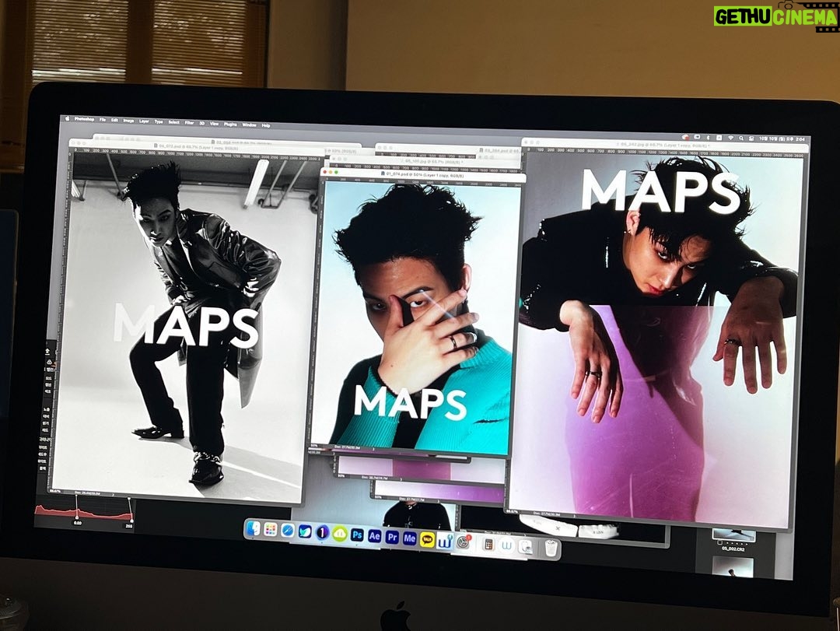Viewport: 840px width, 631px height.
Task: Open the Edit menu
Action: pos(114,120)
